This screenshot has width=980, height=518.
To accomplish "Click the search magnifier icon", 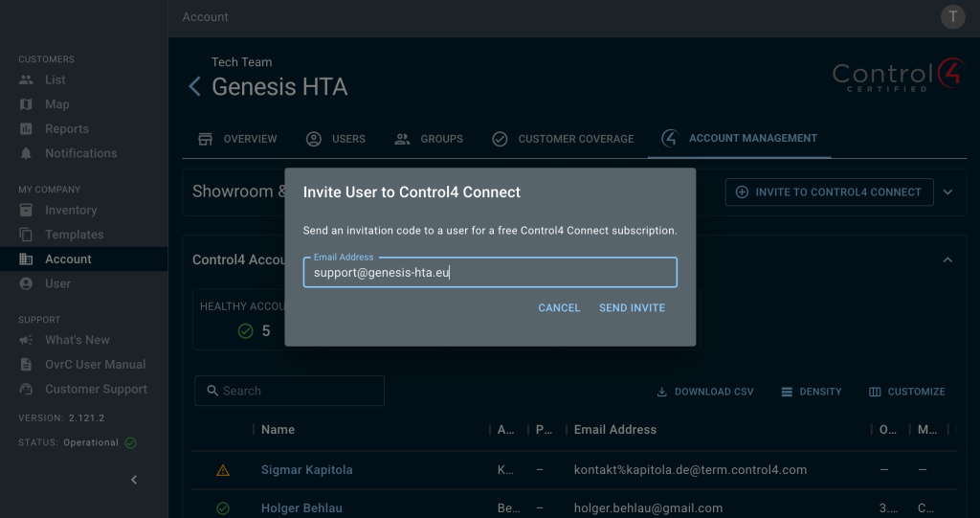I will coord(212,391).
